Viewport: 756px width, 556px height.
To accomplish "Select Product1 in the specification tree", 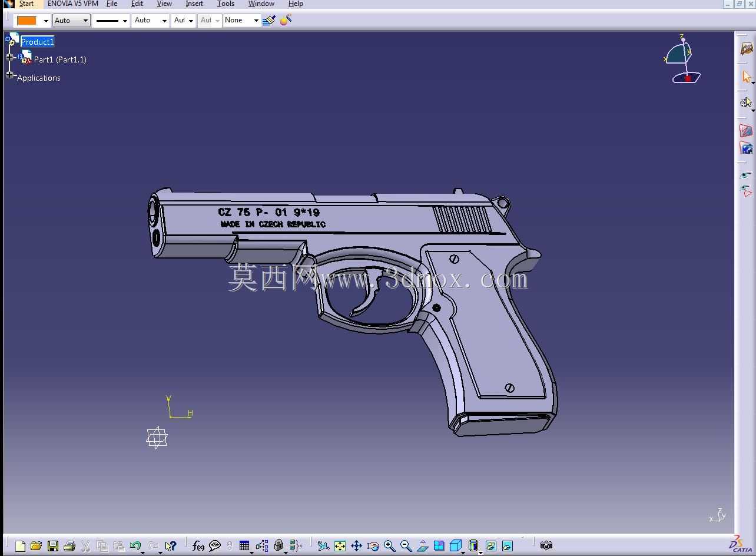I will pos(38,42).
